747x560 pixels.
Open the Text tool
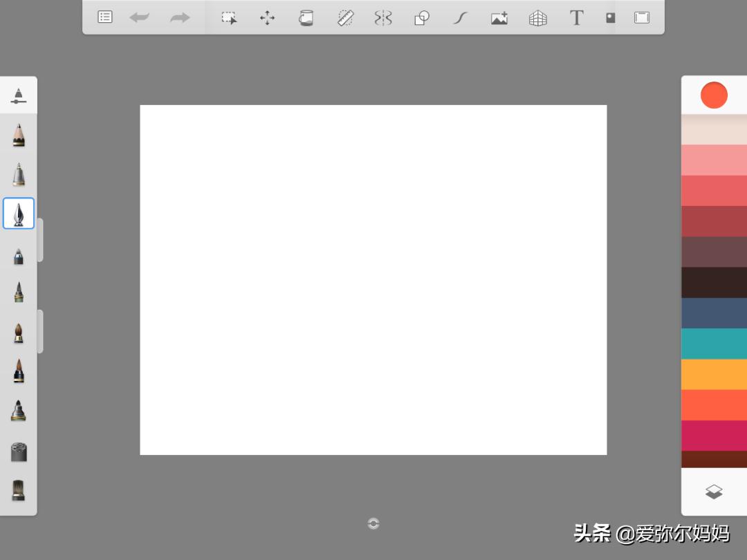[x=576, y=17]
